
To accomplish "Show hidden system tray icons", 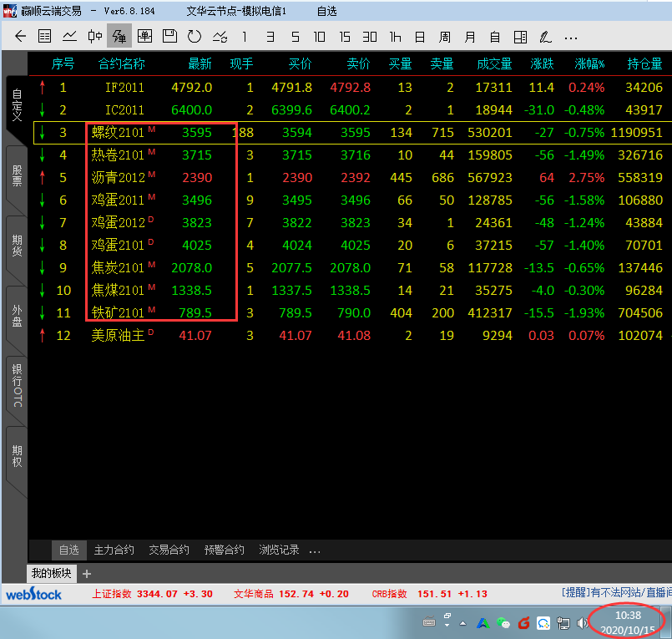I will 462,622.
